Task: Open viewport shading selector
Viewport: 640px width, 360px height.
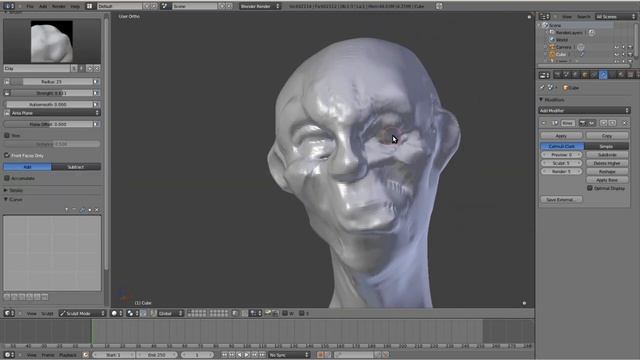Action: 117,313
